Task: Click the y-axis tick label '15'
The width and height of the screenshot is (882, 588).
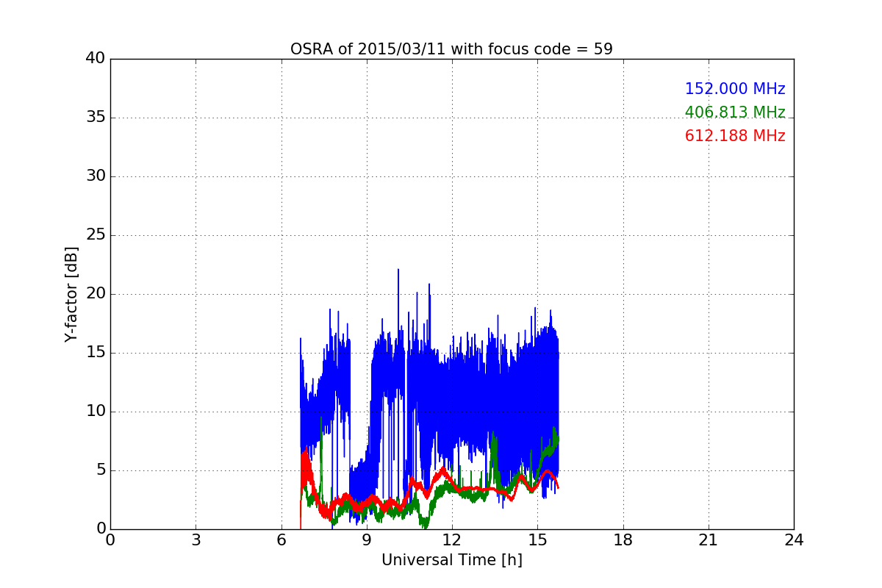Action: (96, 353)
